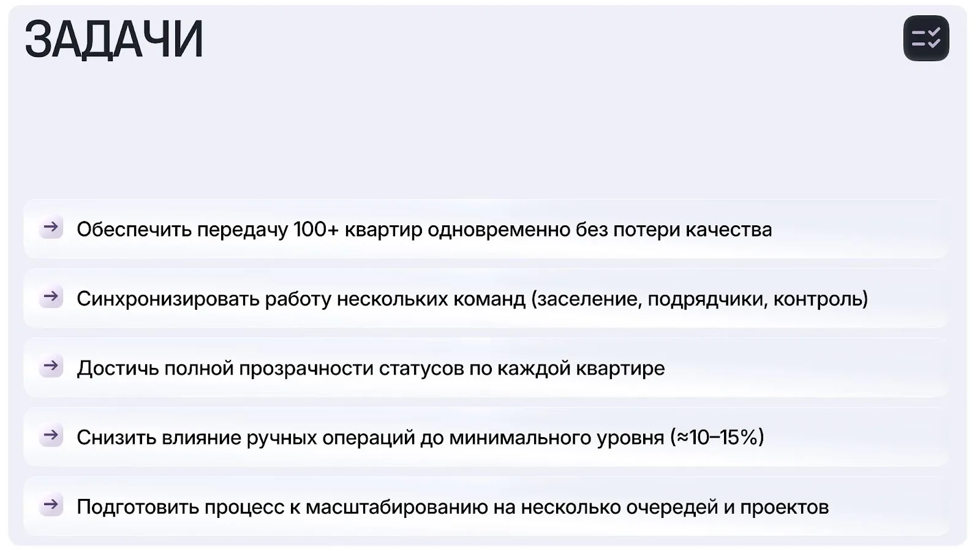The image size is (980, 551).
Task: Click the "100+" number in the first task
Action: [315, 230]
